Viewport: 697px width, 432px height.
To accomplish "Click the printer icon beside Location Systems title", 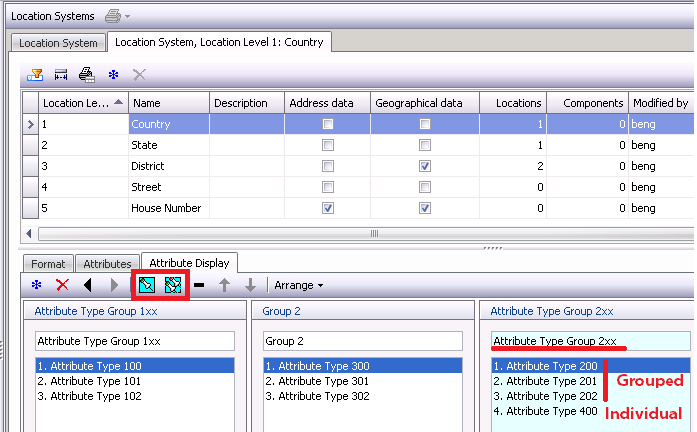I will pyautogui.click(x=113, y=16).
